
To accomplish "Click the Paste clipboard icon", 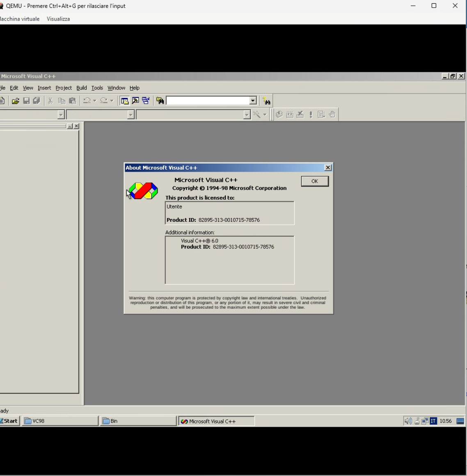I will click(72, 101).
